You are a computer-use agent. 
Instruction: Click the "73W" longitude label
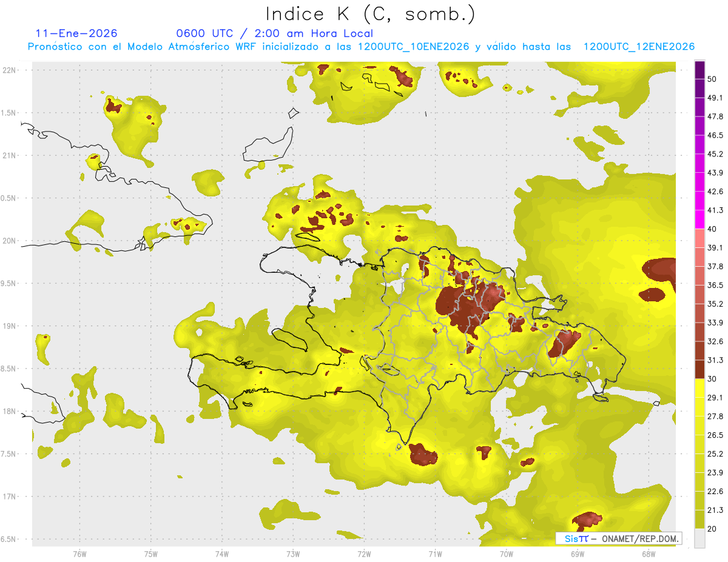[293, 554]
